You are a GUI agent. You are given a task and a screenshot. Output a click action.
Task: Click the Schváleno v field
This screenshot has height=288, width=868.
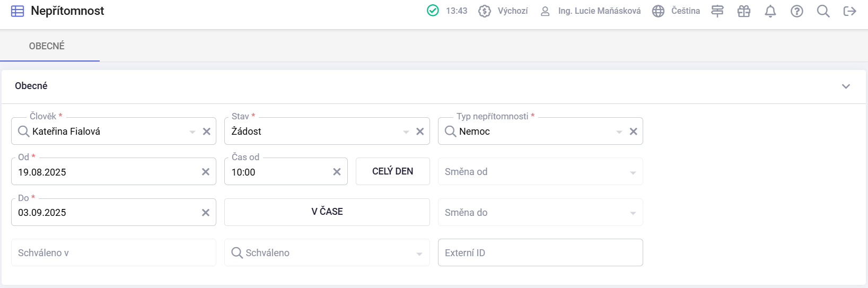[113, 252]
